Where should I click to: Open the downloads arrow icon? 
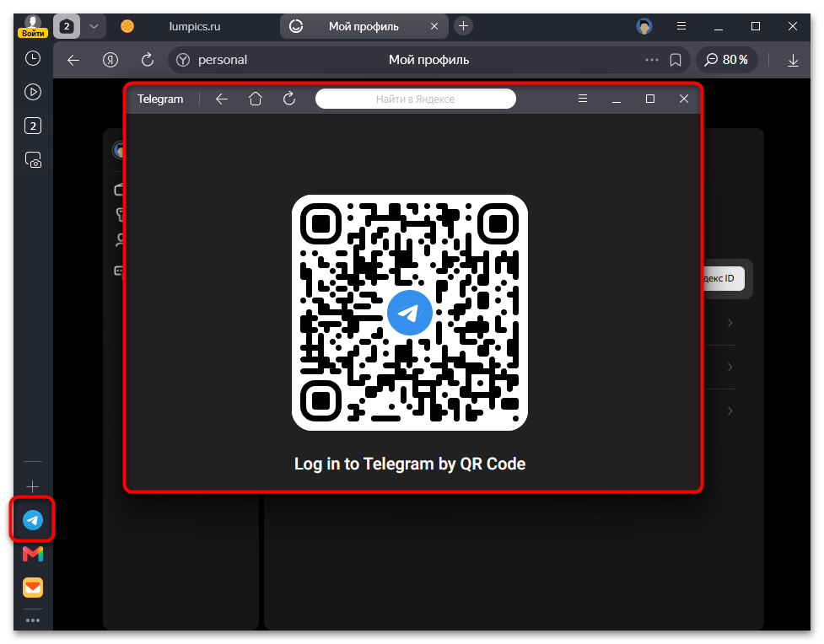click(x=793, y=61)
